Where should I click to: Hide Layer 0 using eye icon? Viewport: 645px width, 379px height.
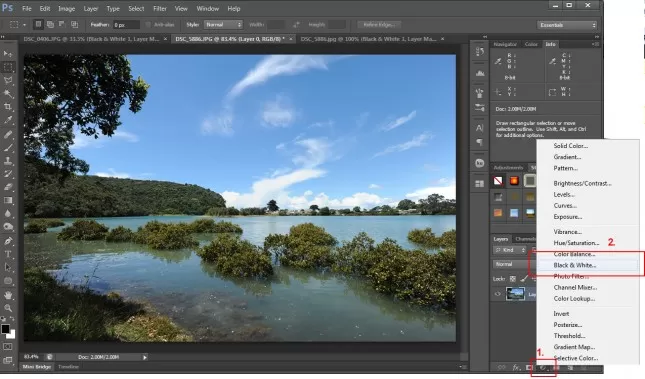click(x=498, y=294)
